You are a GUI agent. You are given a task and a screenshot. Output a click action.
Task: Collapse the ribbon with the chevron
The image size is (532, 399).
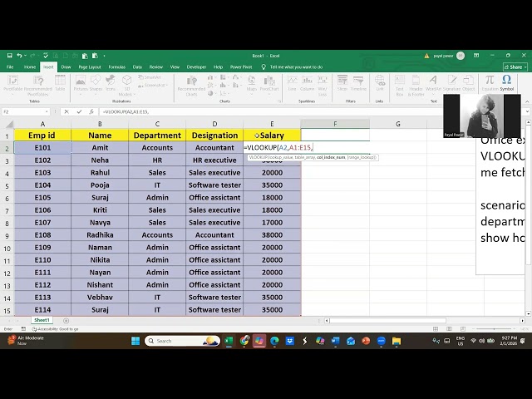(527, 101)
